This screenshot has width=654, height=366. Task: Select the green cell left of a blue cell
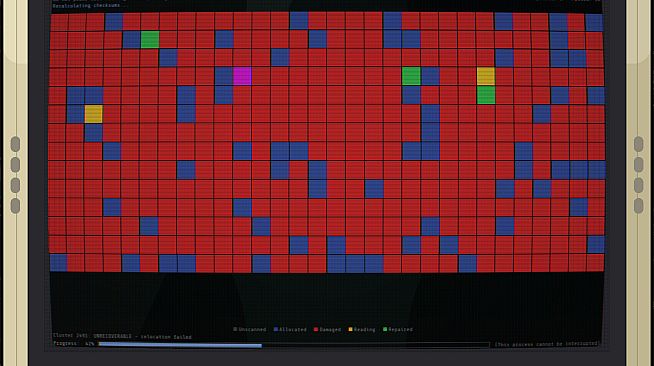(411, 77)
